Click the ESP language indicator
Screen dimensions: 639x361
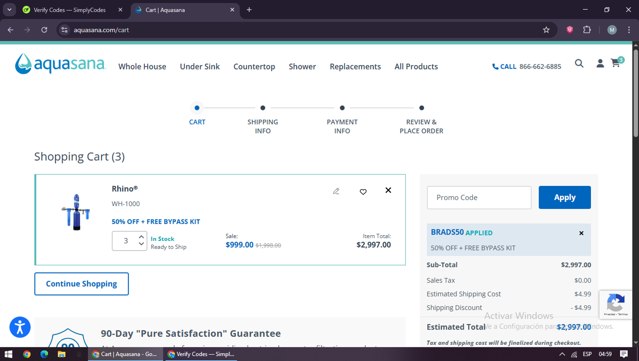(x=587, y=354)
